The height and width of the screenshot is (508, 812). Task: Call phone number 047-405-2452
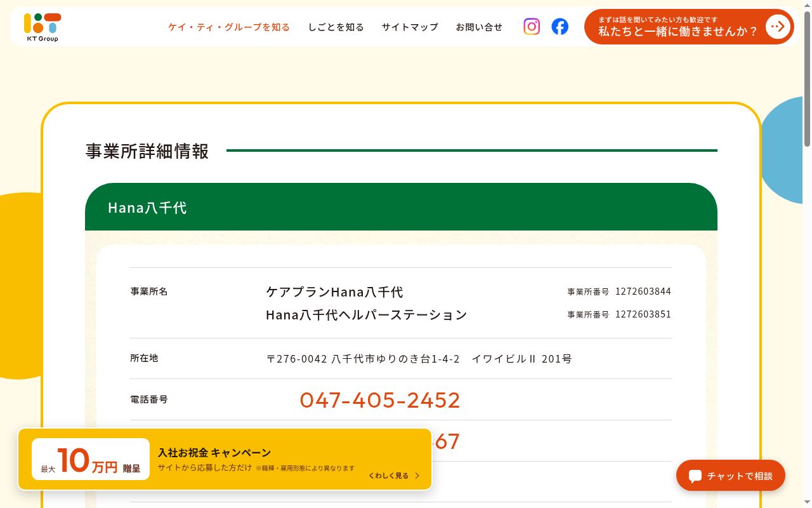pos(380,399)
